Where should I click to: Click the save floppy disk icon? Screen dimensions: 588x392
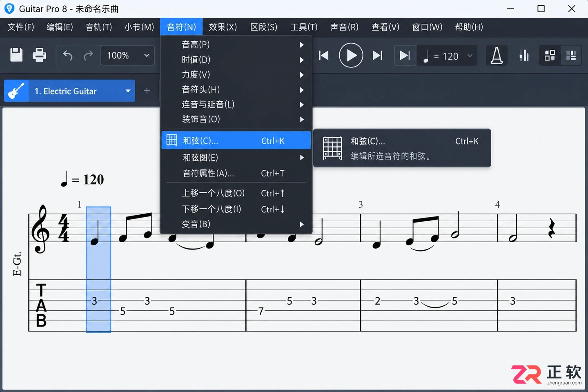(x=16, y=55)
